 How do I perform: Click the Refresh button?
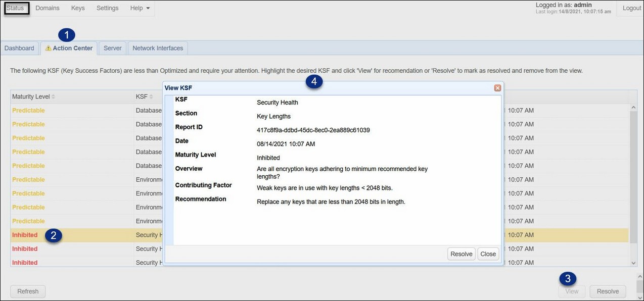(28, 291)
